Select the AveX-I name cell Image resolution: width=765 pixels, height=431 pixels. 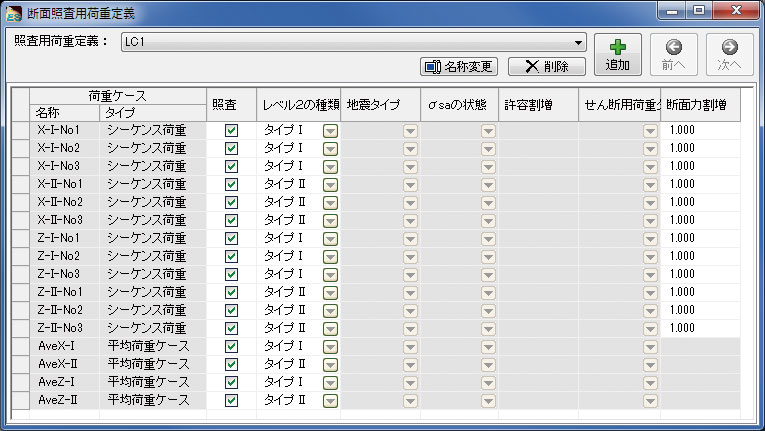64,346
